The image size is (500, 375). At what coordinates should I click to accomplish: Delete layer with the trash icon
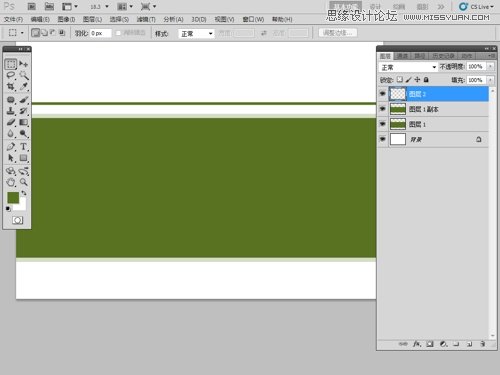coord(483,344)
